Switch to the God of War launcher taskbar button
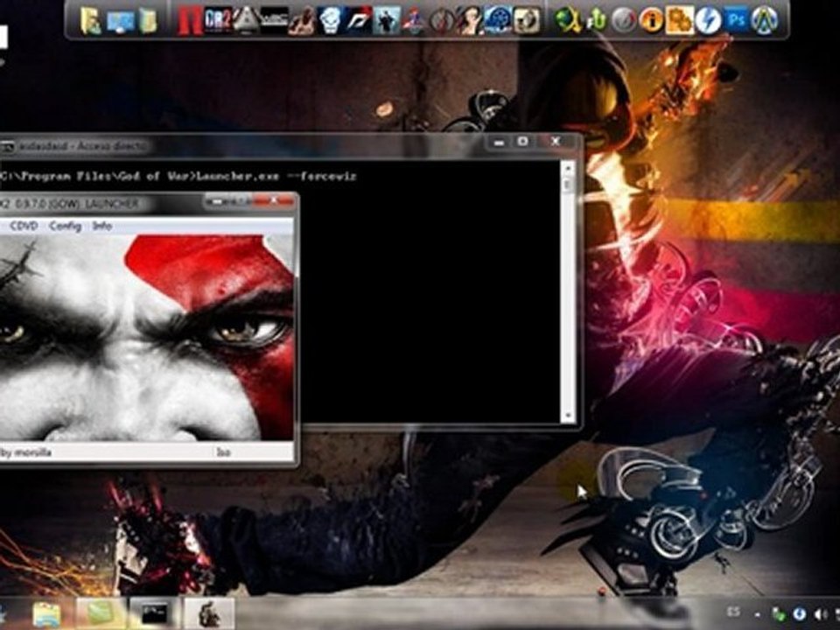Viewport: 840px width, 630px height. pyautogui.click(x=209, y=614)
